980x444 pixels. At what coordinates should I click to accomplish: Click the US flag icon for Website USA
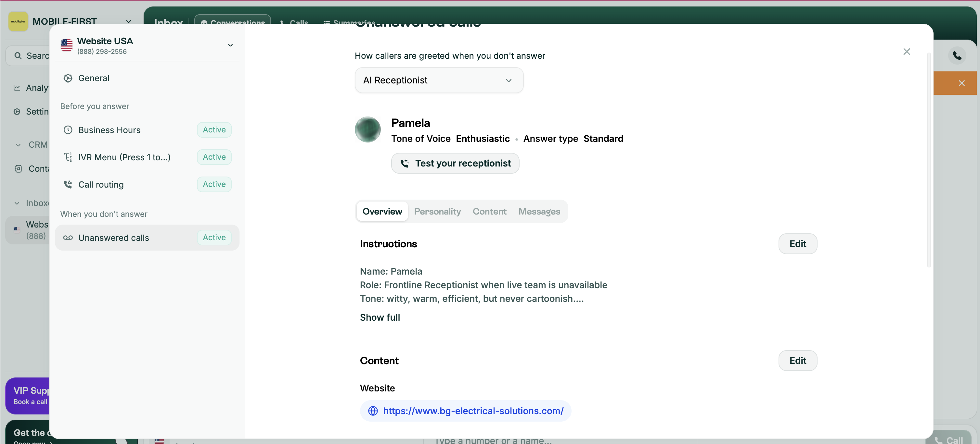(67, 45)
